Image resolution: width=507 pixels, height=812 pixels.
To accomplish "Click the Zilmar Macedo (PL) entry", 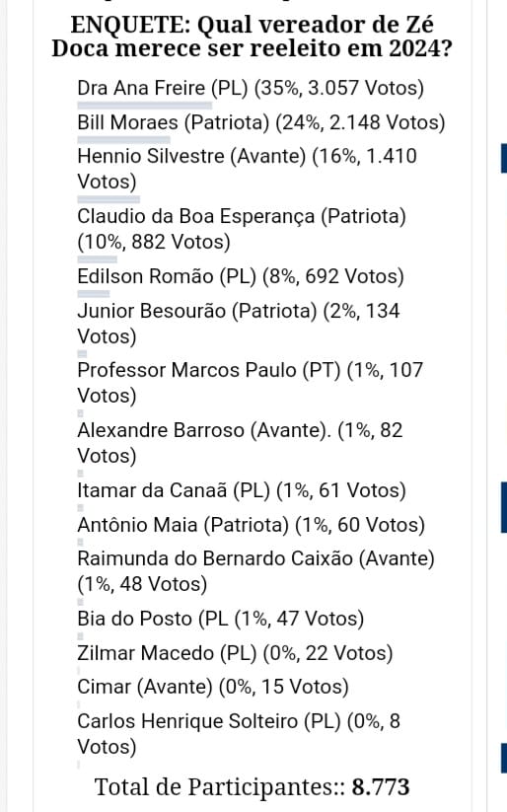I will point(235,653).
